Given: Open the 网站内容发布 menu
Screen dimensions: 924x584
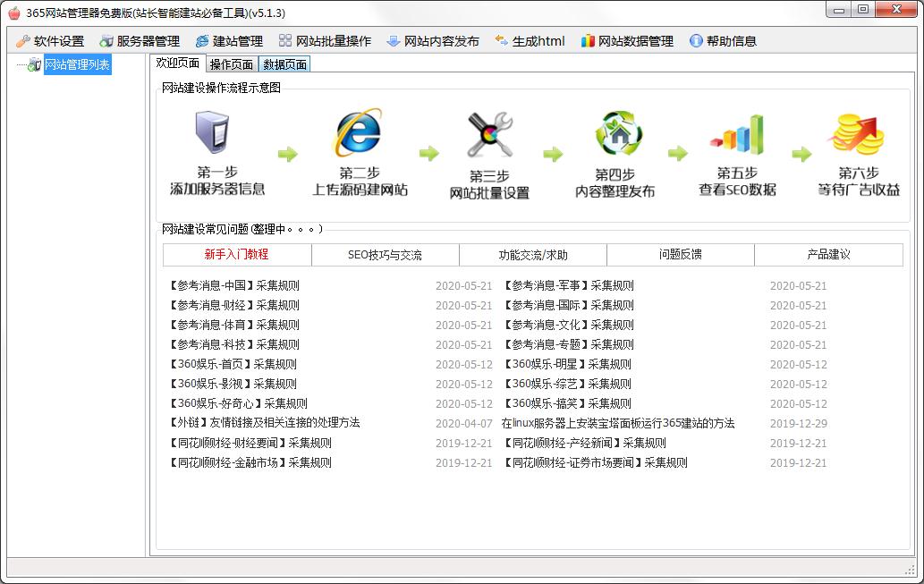Looking at the screenshot, I should tap(433, 41).
